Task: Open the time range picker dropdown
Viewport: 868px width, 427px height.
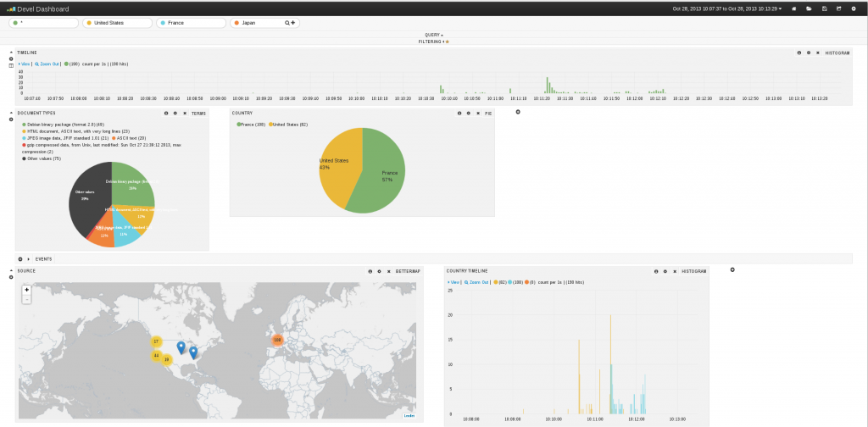Action: (727, 8)
